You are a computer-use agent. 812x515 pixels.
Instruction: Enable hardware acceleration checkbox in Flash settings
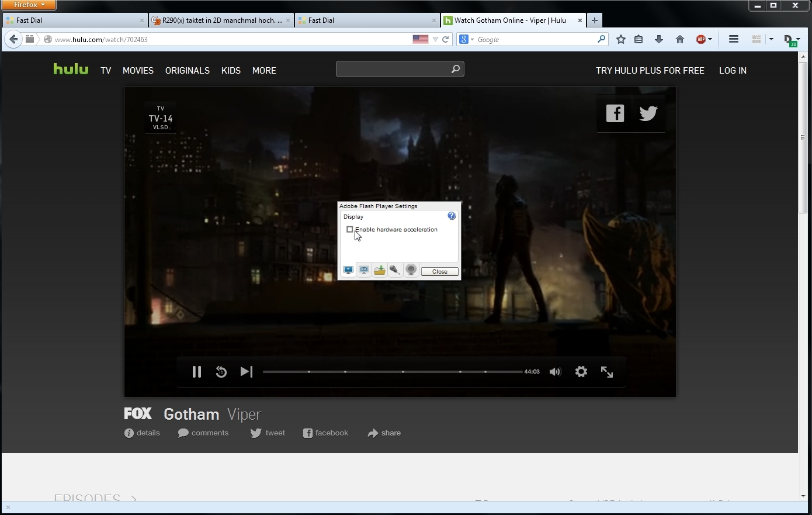[350, 230]
